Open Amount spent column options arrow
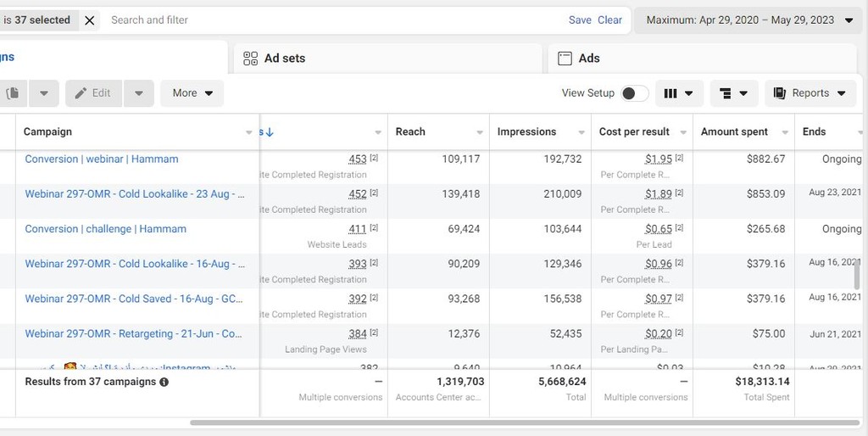This screenshot has width=868, height=436. tap(785, 132)
